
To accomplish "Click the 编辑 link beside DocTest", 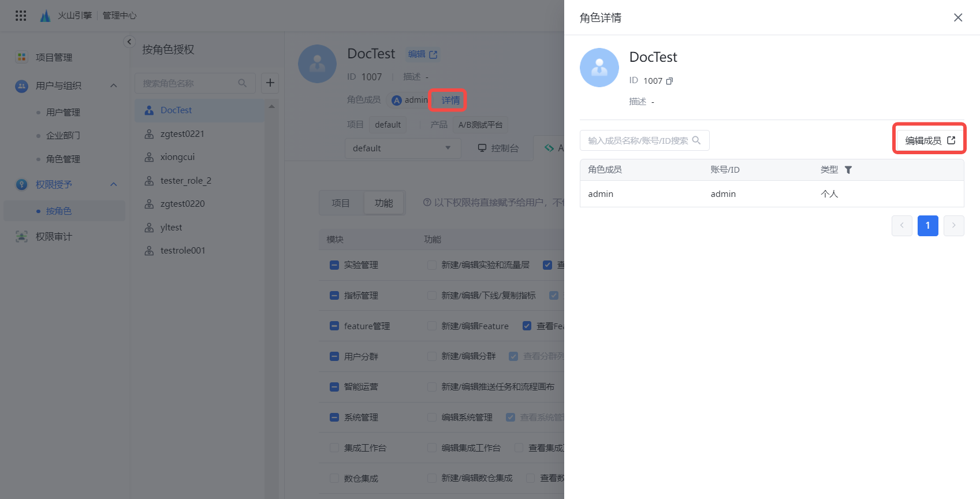I will (423, 54).
